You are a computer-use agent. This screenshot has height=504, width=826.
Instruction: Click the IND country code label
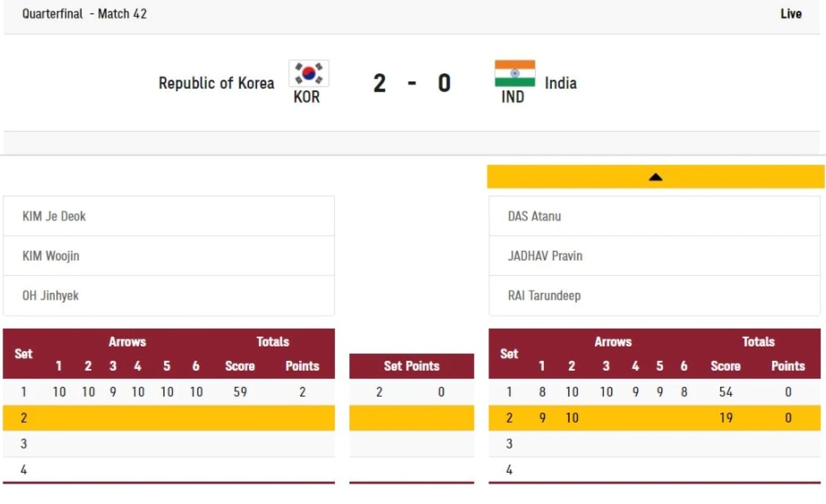[512, 97]
